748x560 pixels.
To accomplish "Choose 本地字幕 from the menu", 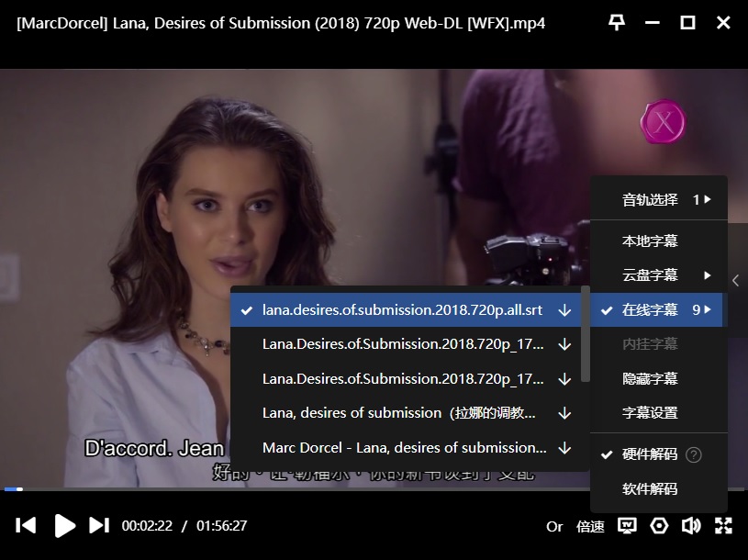I will (x=650, y=241).
